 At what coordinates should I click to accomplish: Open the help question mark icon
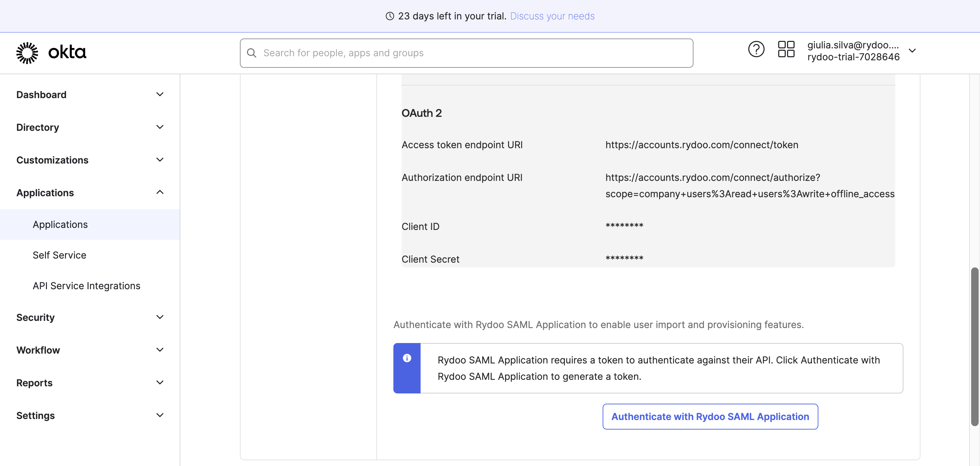coord(756,49)
